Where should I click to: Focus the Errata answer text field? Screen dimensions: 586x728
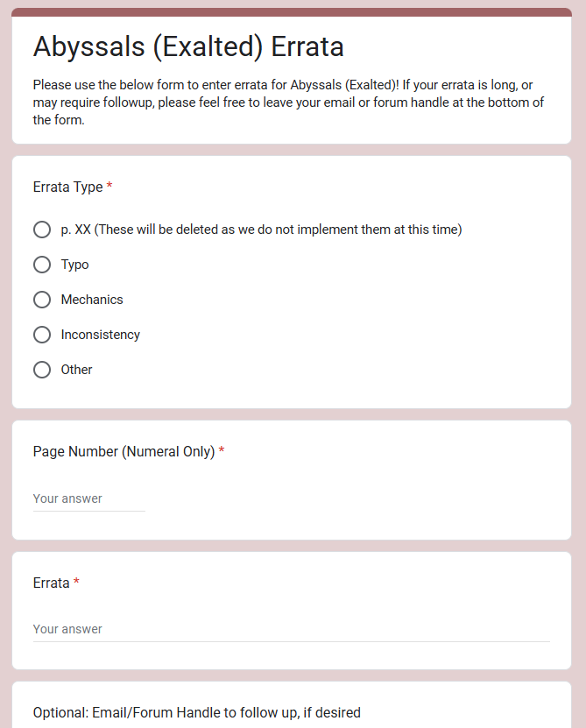[x=291, y=630]
